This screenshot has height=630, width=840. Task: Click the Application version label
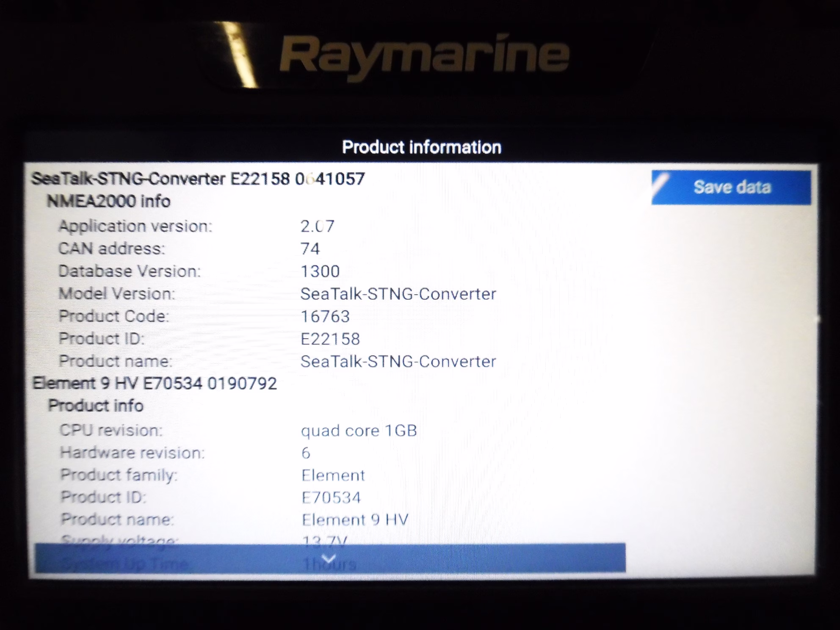(135, 226)
